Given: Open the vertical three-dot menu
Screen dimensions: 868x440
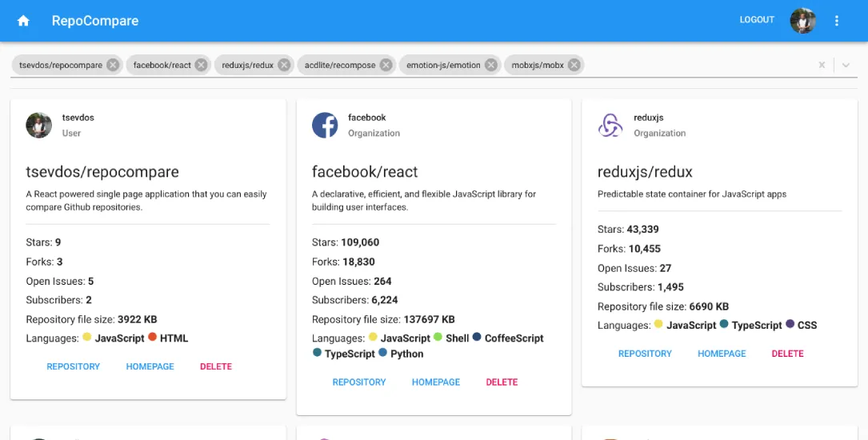Looking at the screenshot, I should point(837,21).
